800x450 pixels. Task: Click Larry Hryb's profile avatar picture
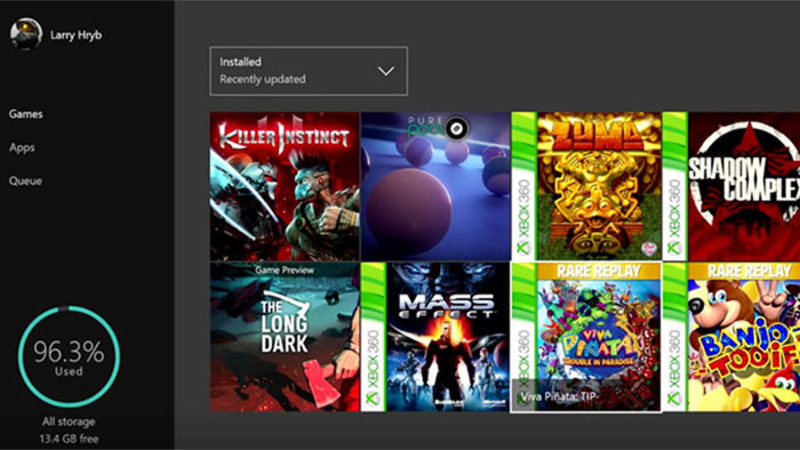point(26,35)
